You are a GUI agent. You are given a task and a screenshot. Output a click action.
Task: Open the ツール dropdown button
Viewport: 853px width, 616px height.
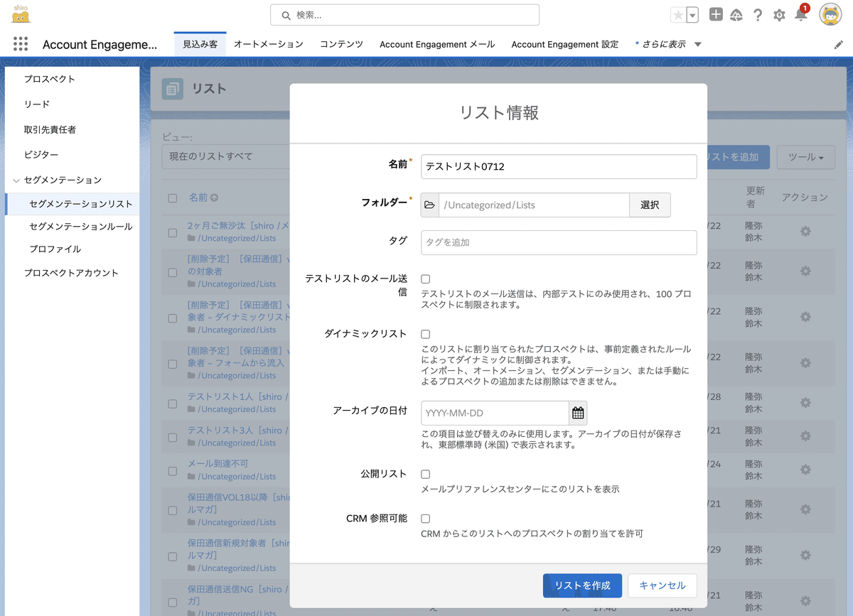click(x=806, y=157)
